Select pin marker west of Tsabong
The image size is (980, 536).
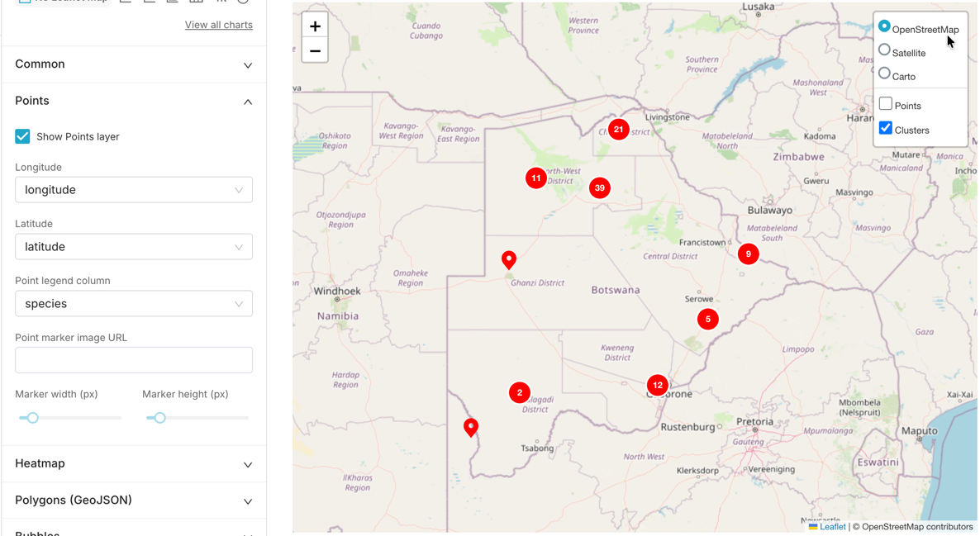471,427
